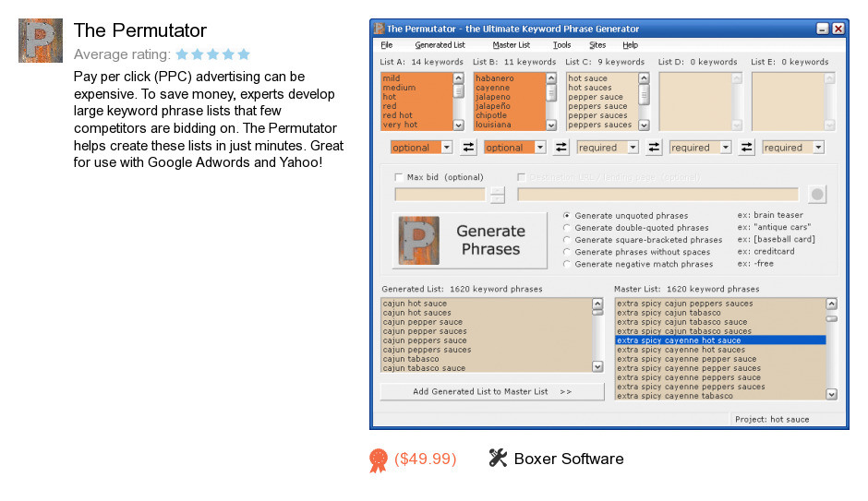This screenshot has width=868, height=501.
Task: Click the Generate Phrases button
Action: coord(469,241)
